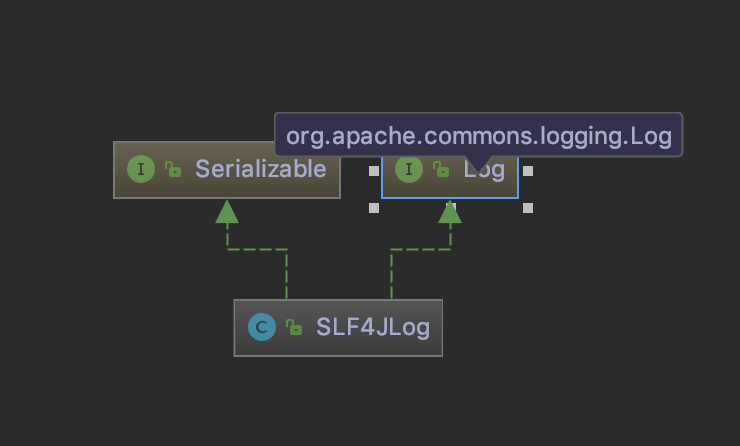Click the public lock icon on Serializable

pos(173,169)
